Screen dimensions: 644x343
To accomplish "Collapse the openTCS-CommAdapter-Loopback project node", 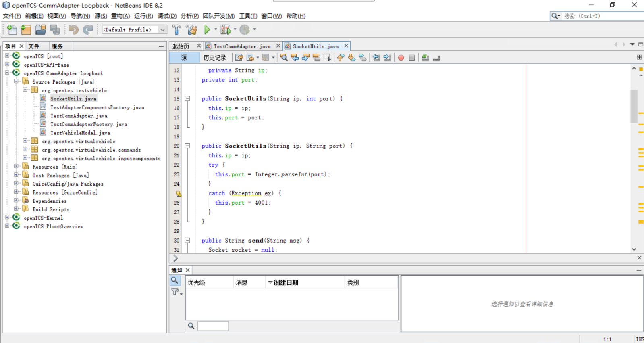I will tap(7, 73).
